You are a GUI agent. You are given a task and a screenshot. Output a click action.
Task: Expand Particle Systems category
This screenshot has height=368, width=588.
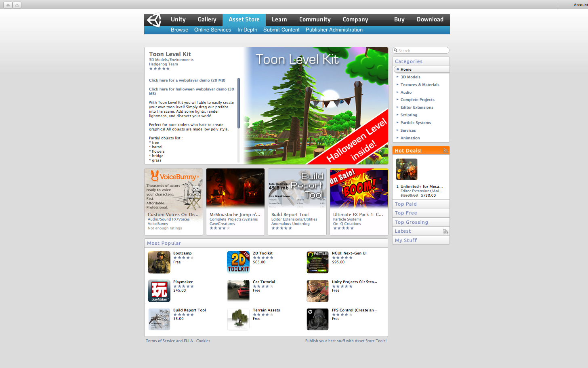click(x=416, y=123)
